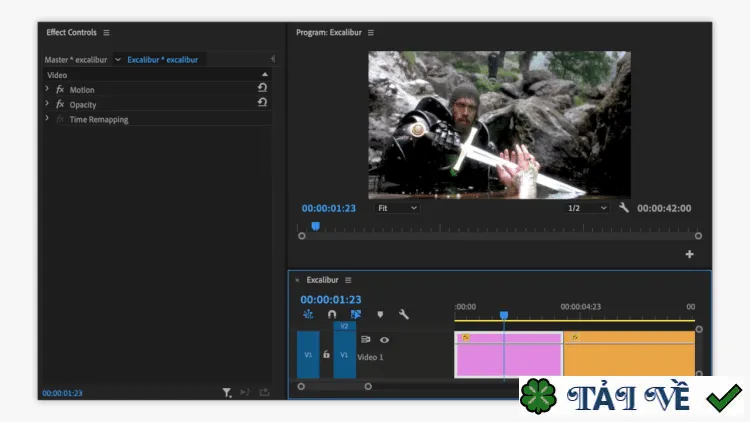The width and height of the screenshot is (750, 422).
Task: Toggle nest sequence insert mode icon
Action: (x=308, y=314)
